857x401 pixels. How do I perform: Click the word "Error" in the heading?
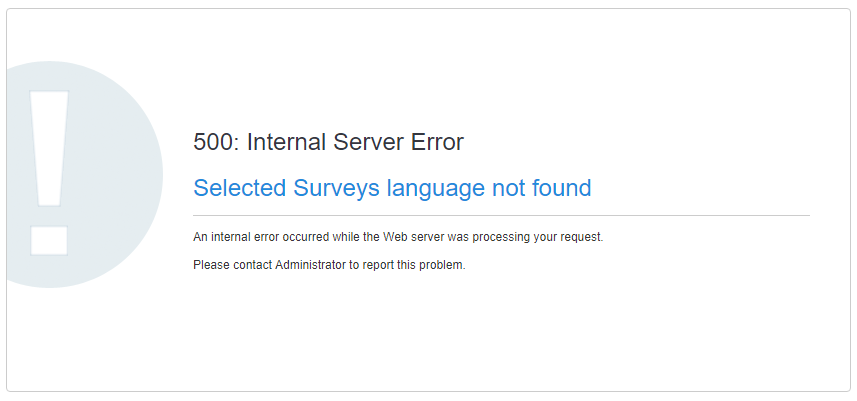(x=438, y=142)
